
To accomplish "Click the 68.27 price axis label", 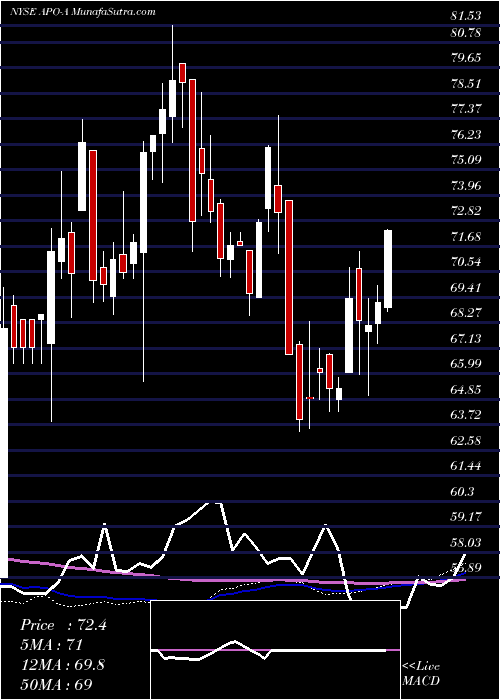I will (x=467, y=312).
